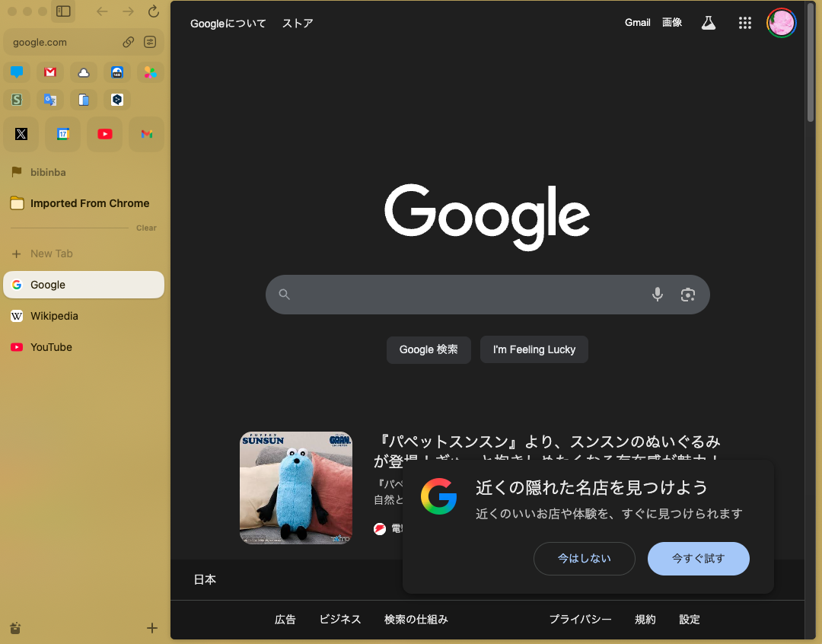Click Clear to archive tabs
Screen dimensions: 822x644
pyautogui.click(x=146, y=228)
